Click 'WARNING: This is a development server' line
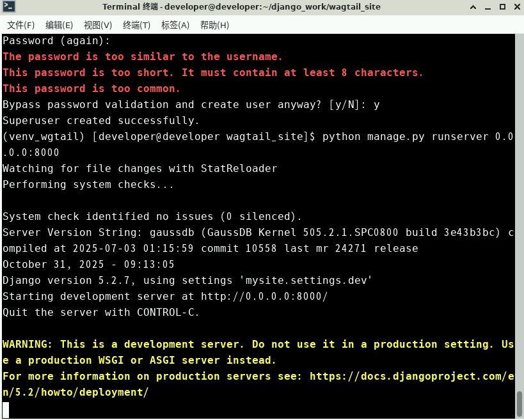Viewport: 524px width, 420px height. (258, 344)
